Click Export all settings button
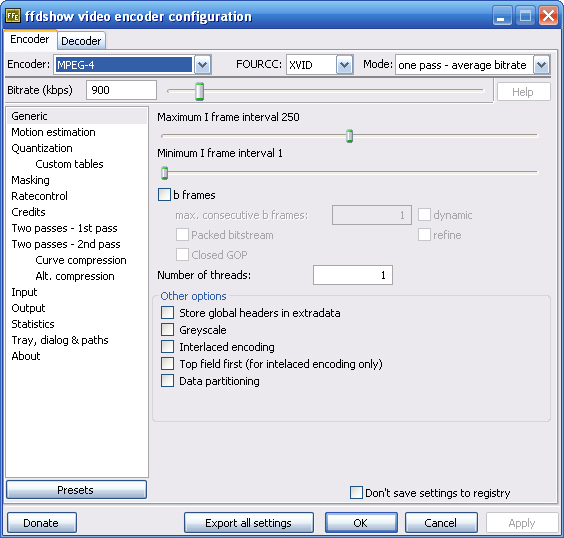Image resolution: width=564 pixels, height=538 pixels. [x=249, y=523]
